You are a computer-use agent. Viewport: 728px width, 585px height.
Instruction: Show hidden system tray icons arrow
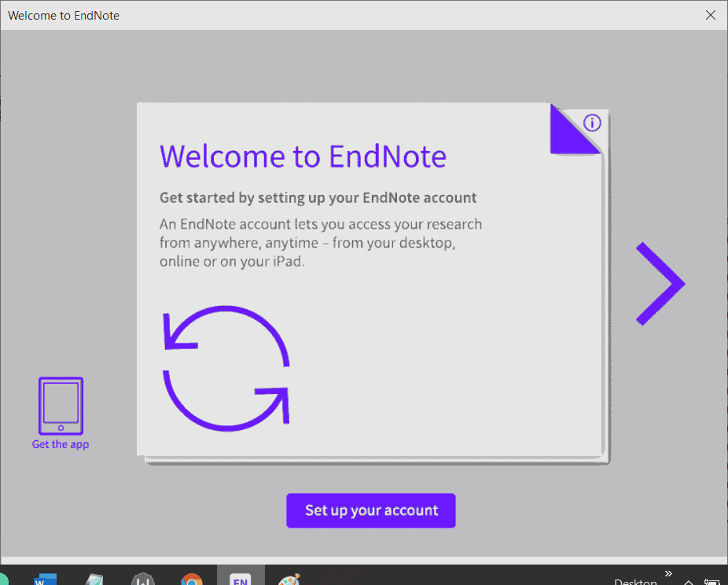point(689,582)
